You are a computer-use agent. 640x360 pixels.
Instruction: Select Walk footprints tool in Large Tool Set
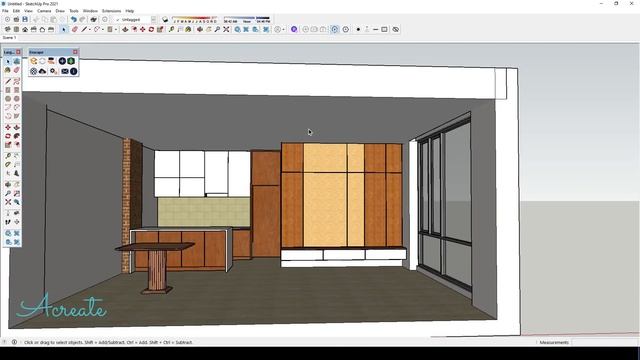(x=8, y=222)
